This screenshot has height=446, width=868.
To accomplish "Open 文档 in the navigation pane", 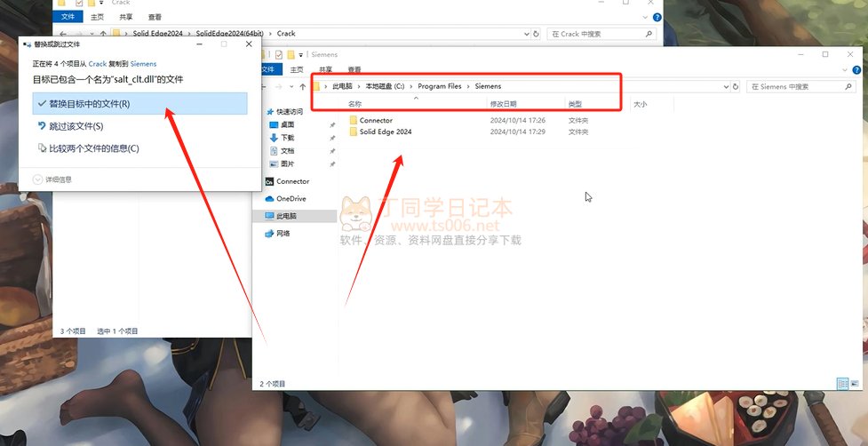I will click(283, 151).
